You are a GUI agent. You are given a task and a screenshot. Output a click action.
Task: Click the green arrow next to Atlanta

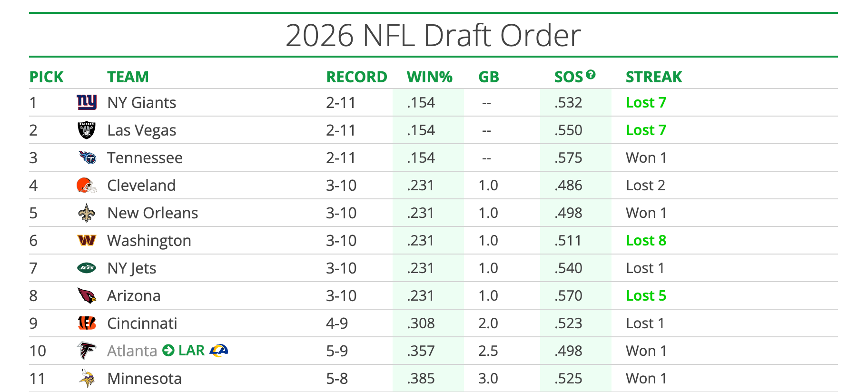click(x=168, y=351)
